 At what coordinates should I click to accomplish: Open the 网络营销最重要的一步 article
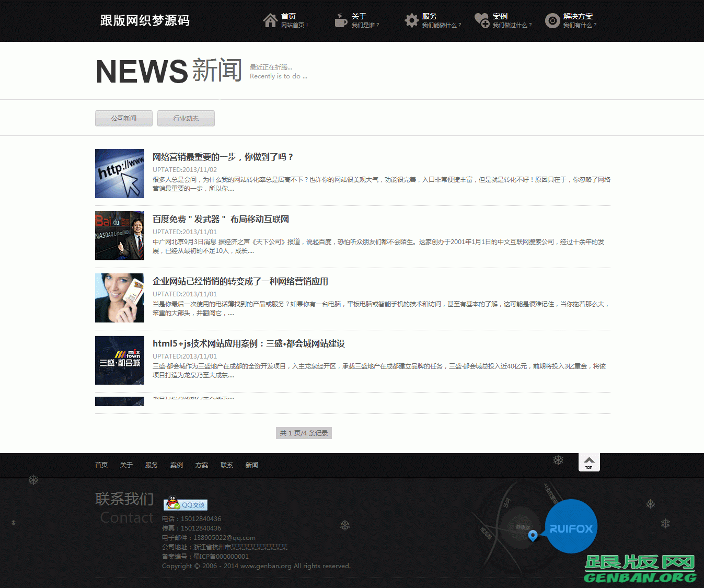click(x=222, y=156)
